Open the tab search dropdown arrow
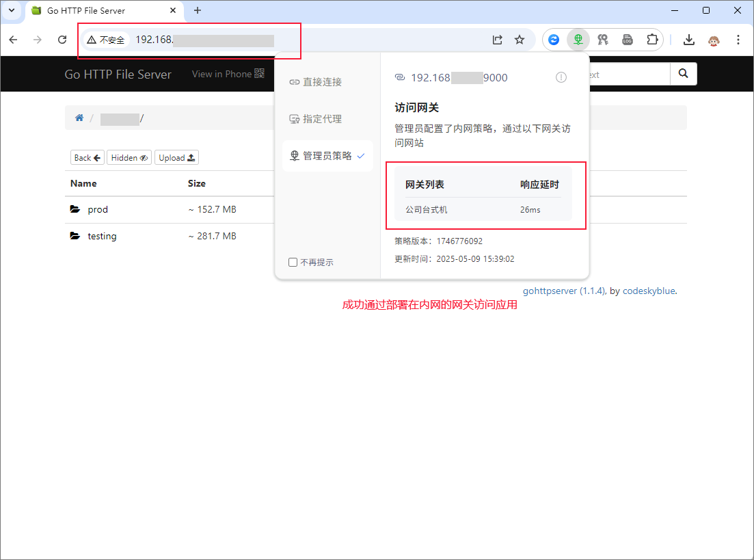 [12, 10]
